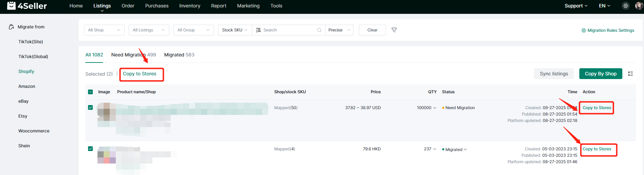Open the Tools menu
This screenshot has height=175, width=644.
(x=276, y=6)
